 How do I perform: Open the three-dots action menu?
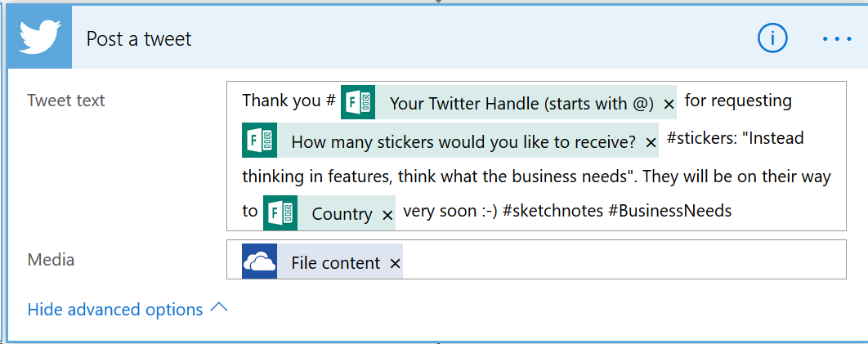tap(836, 38)
